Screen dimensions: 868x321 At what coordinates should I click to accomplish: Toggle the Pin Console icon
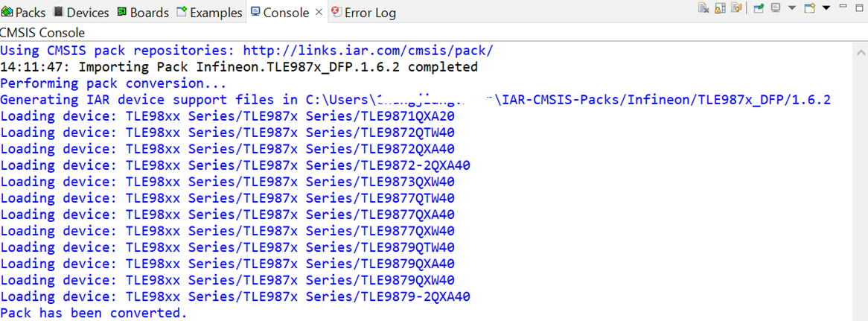tap(759, 8)
